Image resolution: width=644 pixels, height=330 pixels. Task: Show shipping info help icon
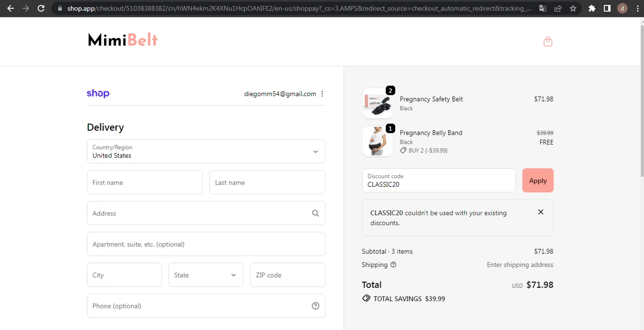[x=393, y=265]
